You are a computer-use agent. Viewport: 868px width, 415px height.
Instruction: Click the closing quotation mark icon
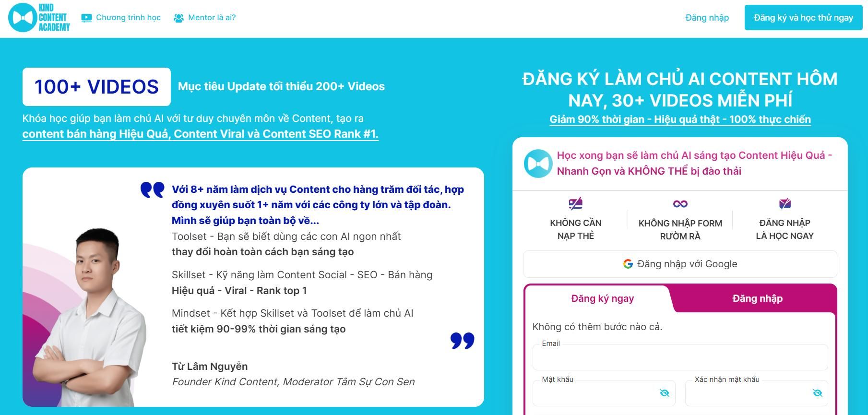(462, 341)
